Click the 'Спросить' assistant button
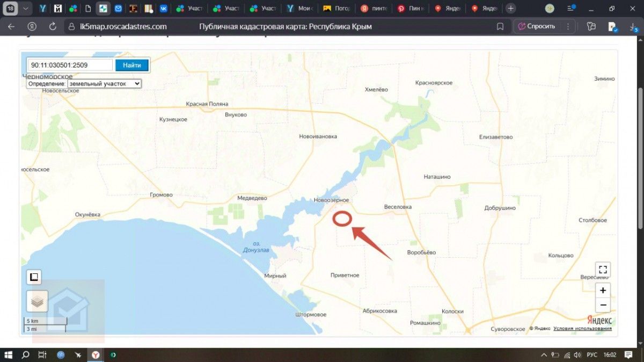644x362 pixels. [x=537, y=26]
